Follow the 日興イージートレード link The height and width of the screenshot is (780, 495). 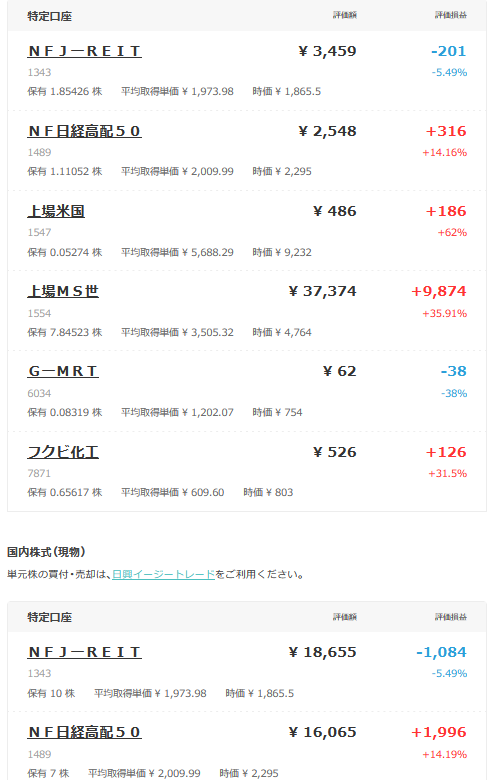coord(163,575)
